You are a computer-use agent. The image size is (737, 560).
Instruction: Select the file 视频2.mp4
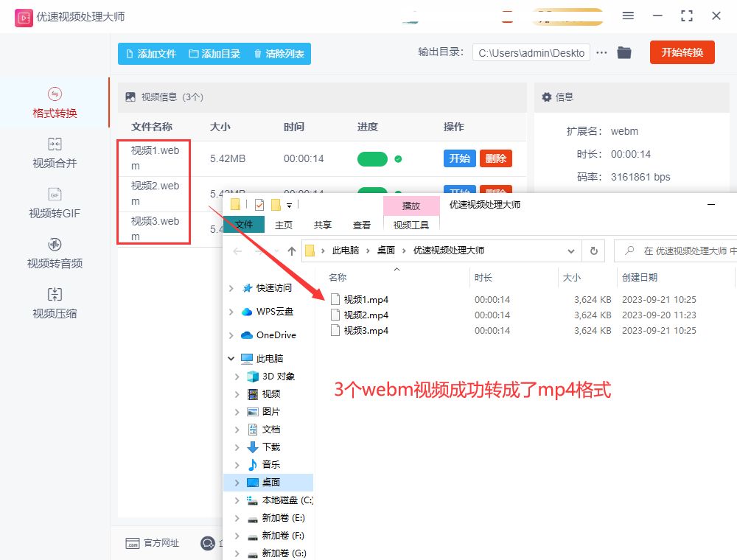point(360,315)
